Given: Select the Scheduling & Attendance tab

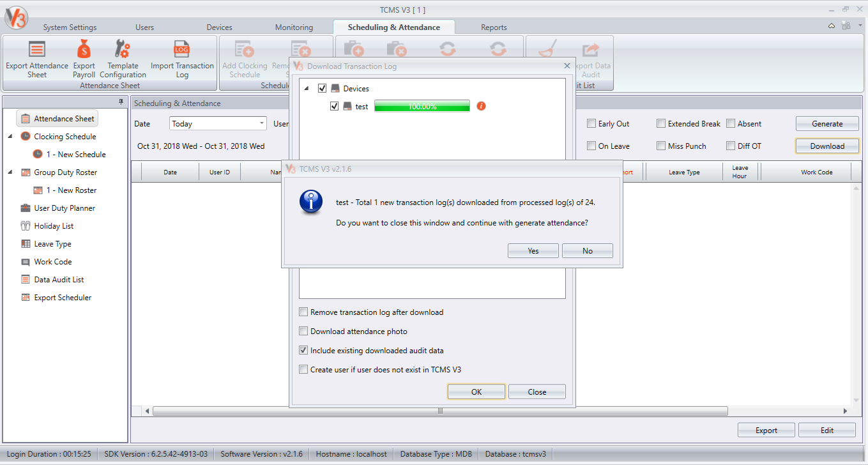Looking at the screenshot, I should click(394, 27).
